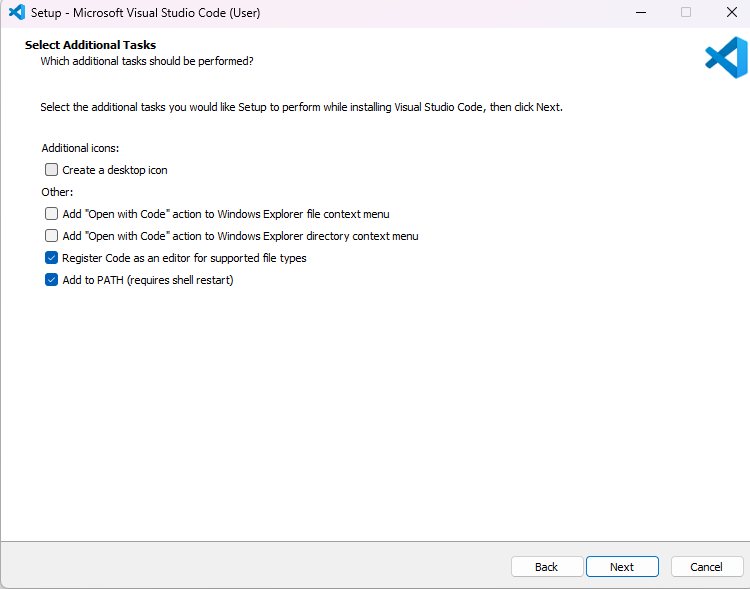Minimize the Setup window
The image size is (750, 589).
tap(641, 12)
